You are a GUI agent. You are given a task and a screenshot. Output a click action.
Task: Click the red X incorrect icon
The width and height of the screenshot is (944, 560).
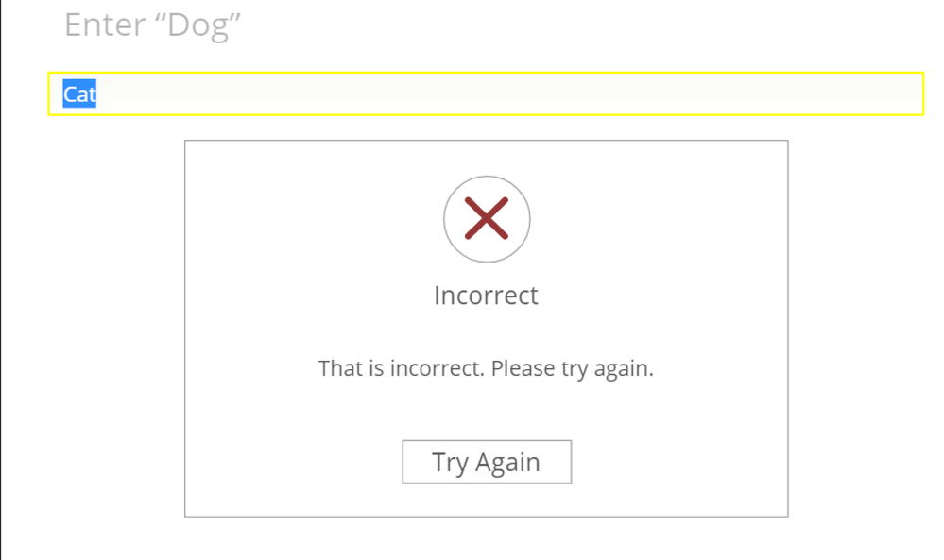(487, 219)
